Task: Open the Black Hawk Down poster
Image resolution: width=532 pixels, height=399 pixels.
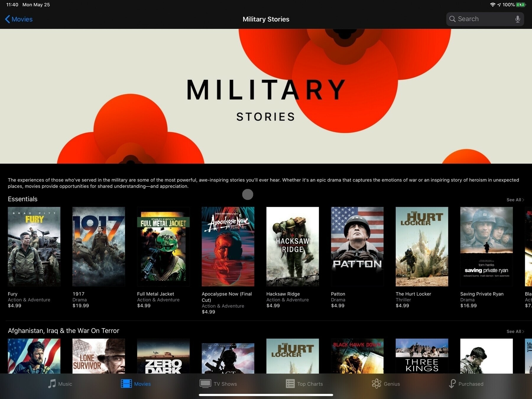Action: click(x=357, y=356)
